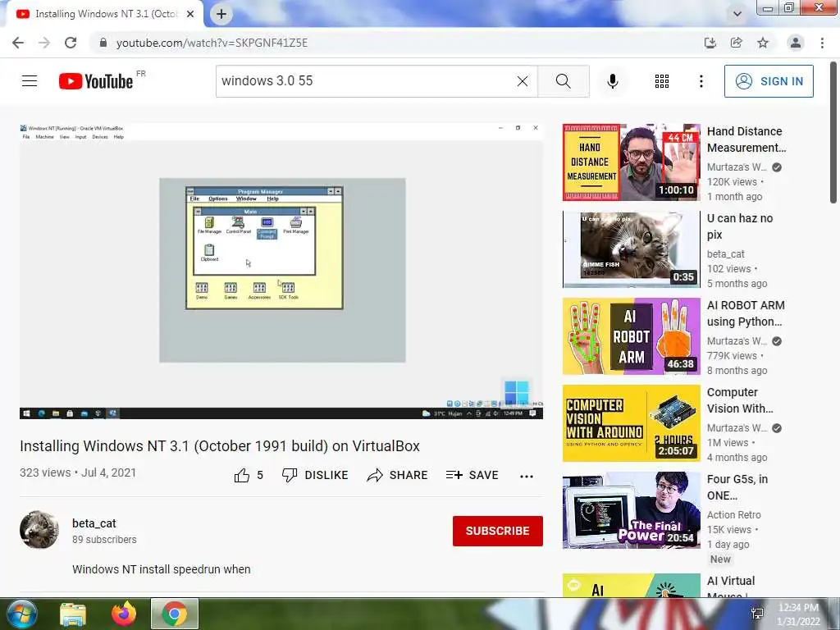Open the taskbar clock and date
The width and height of the screenshot is (840, 630).
click(798, 614)
